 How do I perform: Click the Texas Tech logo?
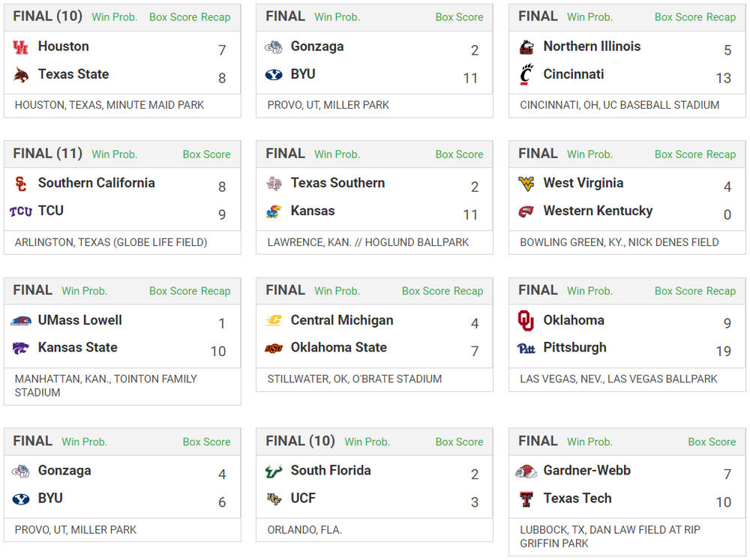click(526, 499)
